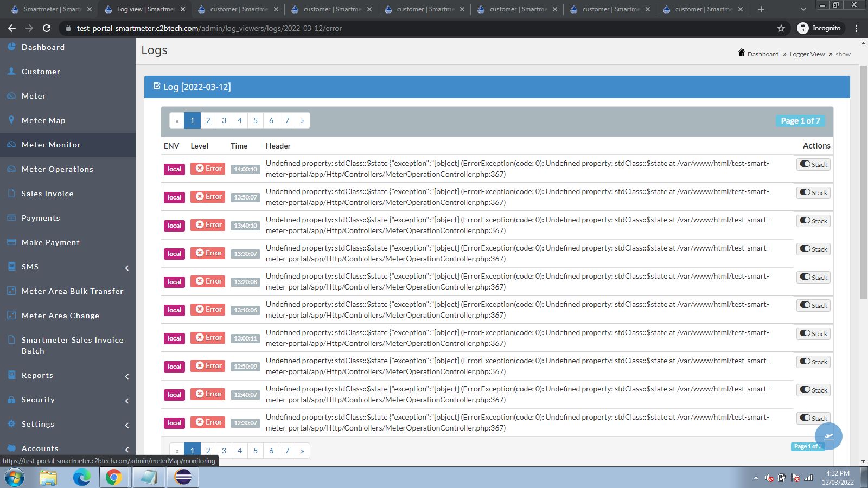
Task: Click the Smartmeter Sales Invoice Batch icon
Action: click(x=11, y=339)
